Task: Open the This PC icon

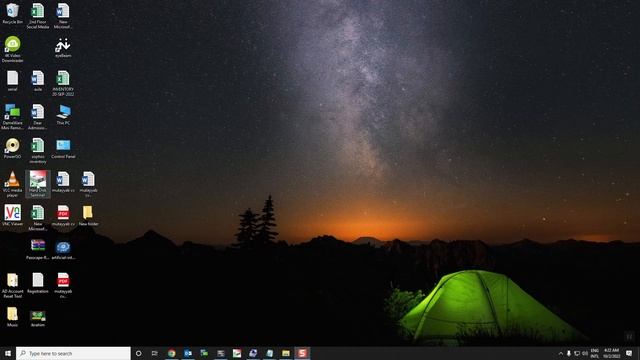Action: 63,115
